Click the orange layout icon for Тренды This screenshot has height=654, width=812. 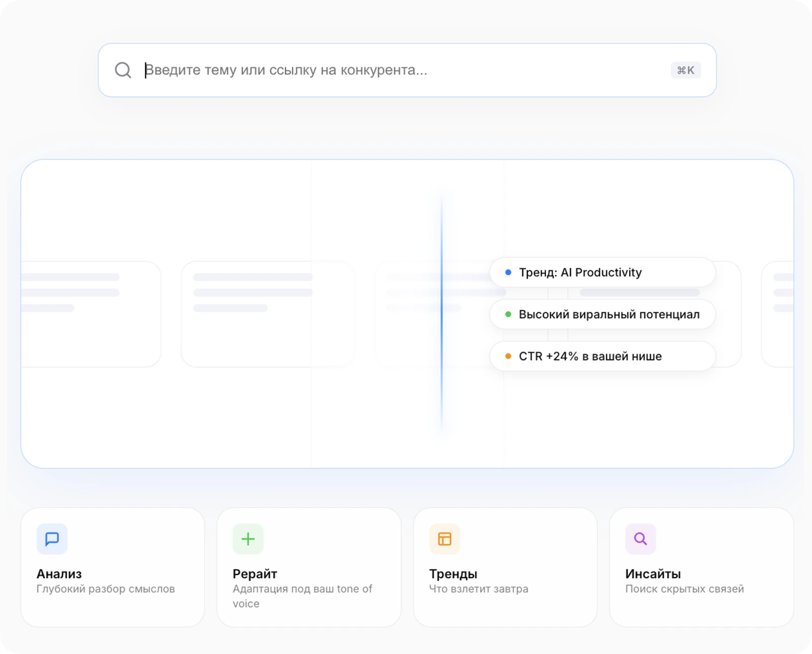click(x=445, y=539)
